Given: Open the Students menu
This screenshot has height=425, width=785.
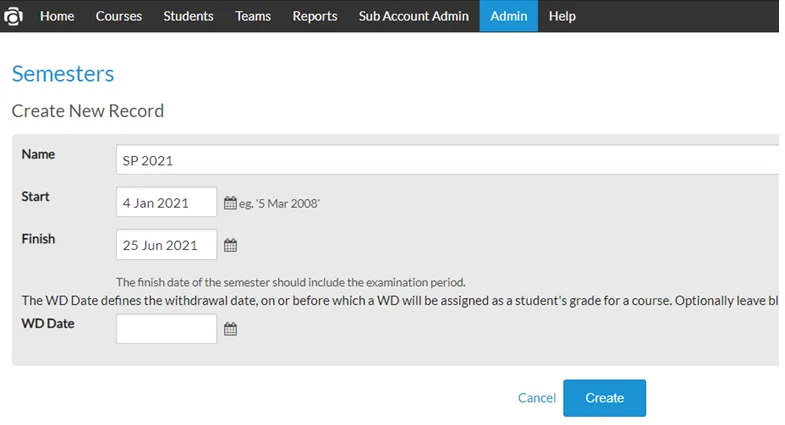Looking at the screenshot, I should (188, 16).
